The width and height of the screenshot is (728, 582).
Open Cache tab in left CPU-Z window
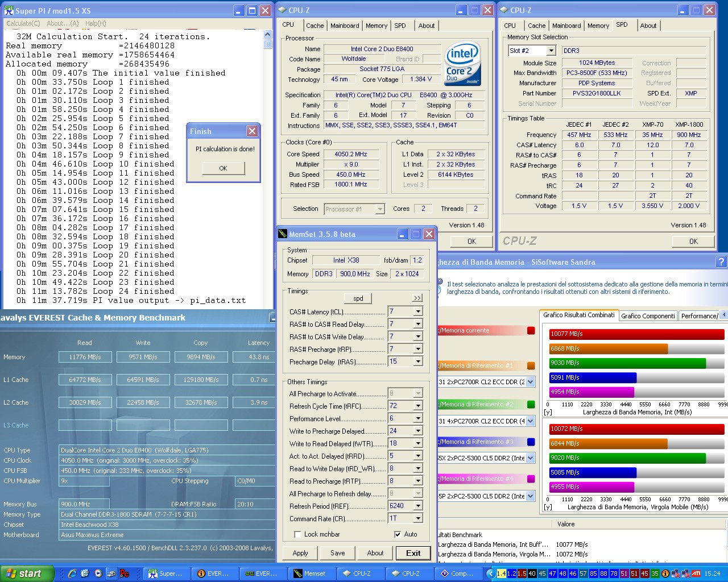point(315,26)
